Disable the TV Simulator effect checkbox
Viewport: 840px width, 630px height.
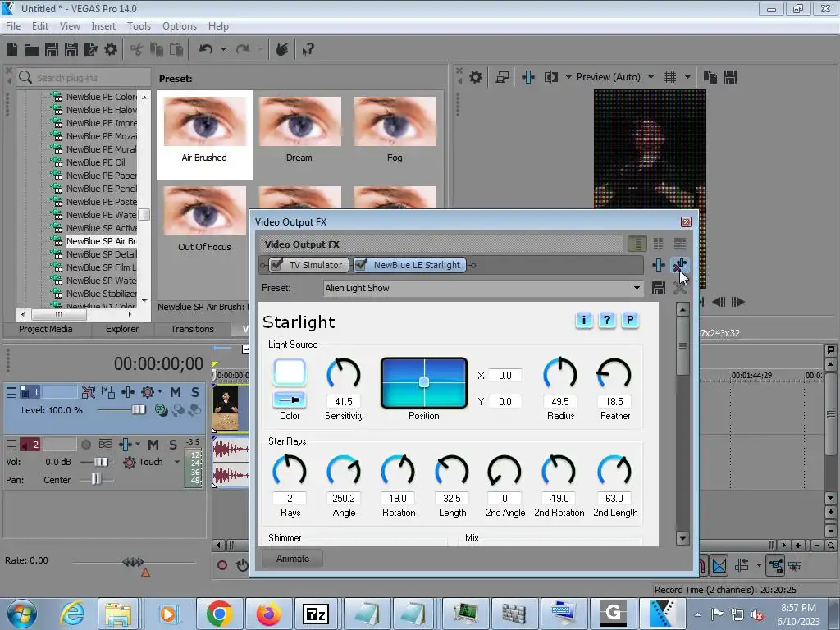click(277, 265)
